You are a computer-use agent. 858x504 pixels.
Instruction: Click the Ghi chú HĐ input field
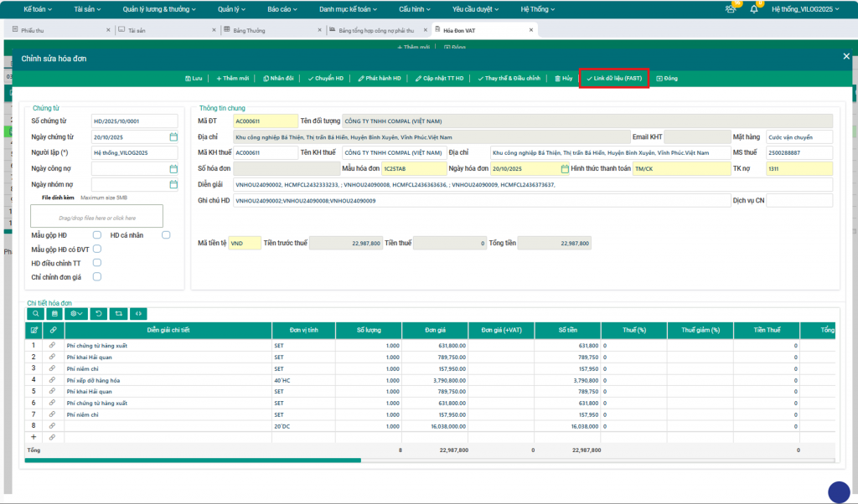point(480,201)
